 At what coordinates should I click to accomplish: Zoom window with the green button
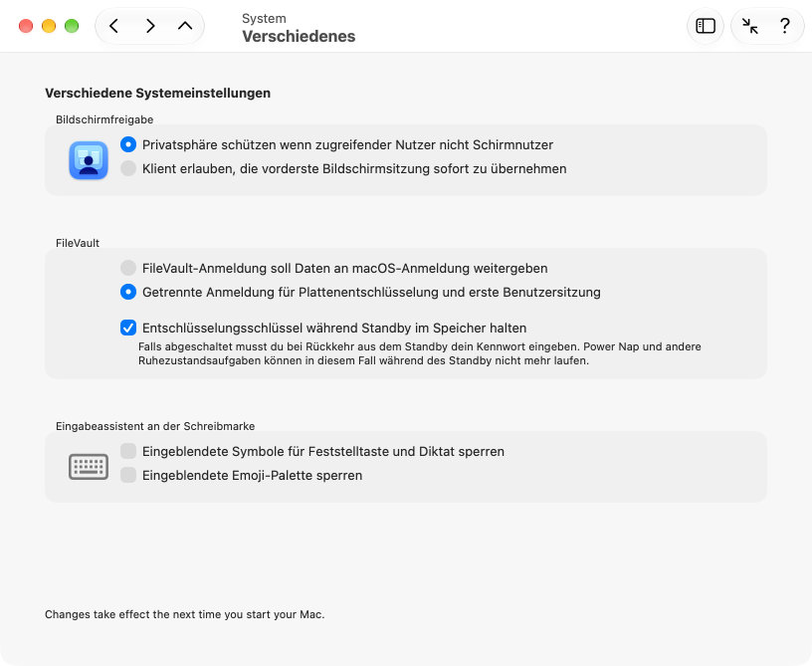click(x=72, y=26)
